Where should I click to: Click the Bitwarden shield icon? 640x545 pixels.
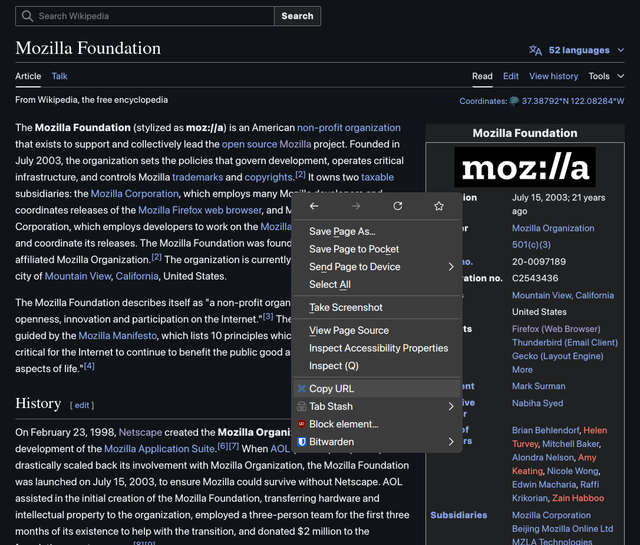pos(302,442)
